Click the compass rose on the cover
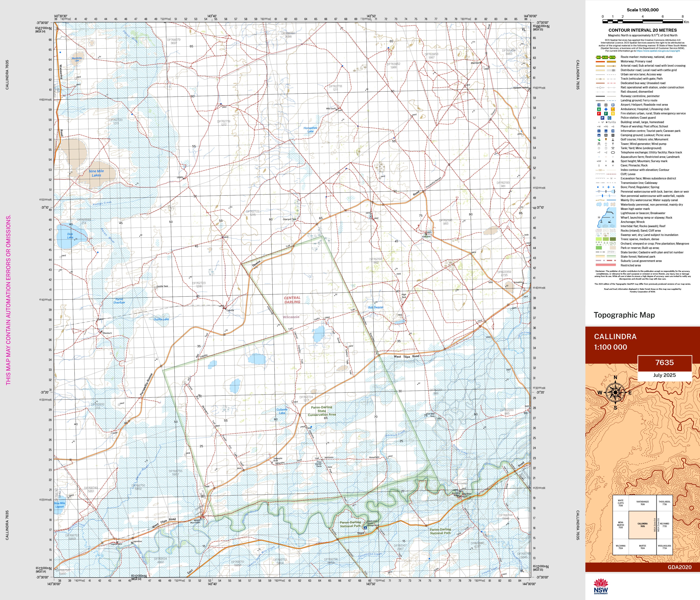Image resolution: width=700 pixels, height=600 pixels. (615, 393)
